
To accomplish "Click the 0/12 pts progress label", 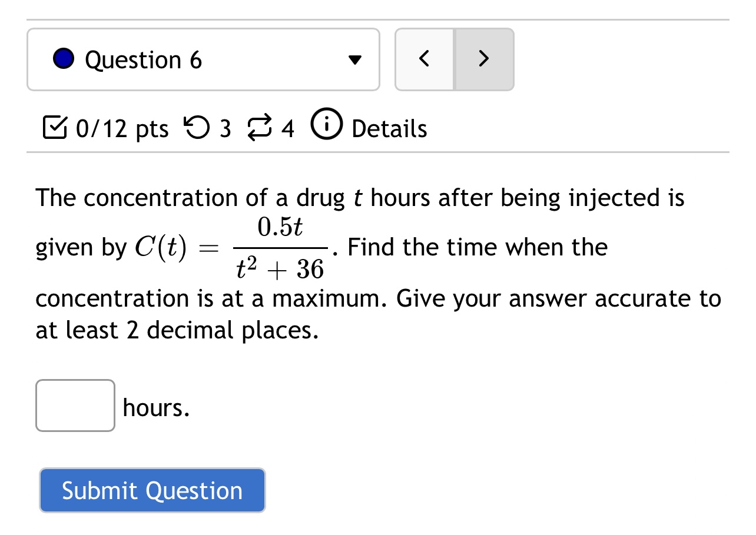I will (x=121, y=129).
